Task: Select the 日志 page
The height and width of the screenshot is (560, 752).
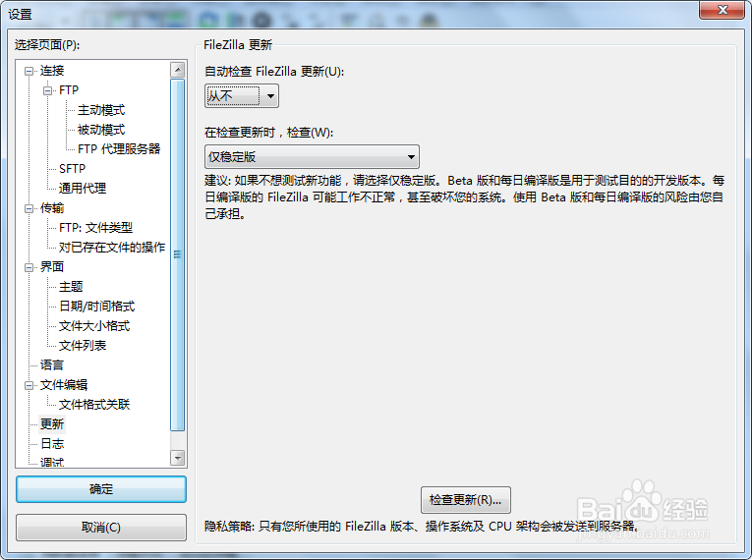Action: [52, 444]
